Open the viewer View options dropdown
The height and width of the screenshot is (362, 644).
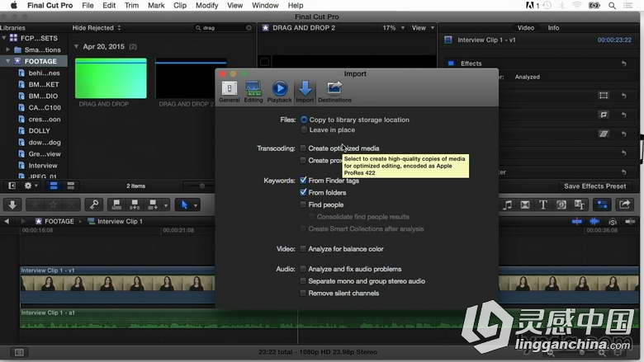click(x=423, y=28)
